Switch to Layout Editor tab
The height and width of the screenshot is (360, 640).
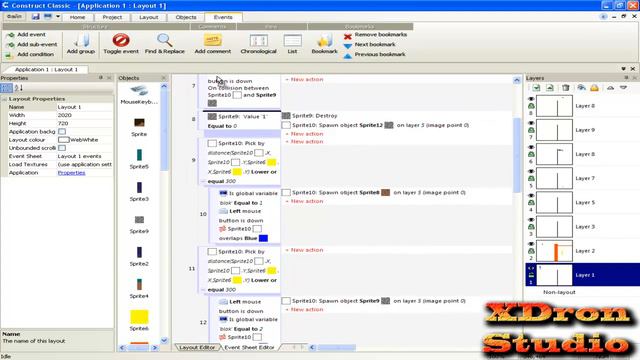197,347
